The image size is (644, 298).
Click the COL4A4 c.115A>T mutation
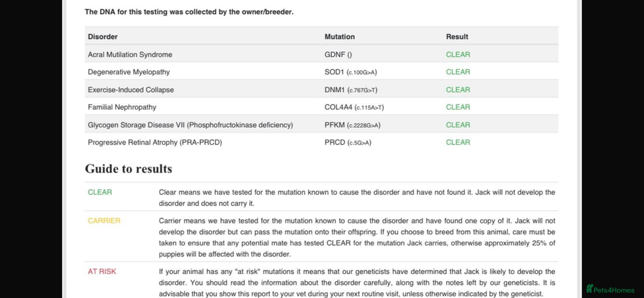(354, 107)
